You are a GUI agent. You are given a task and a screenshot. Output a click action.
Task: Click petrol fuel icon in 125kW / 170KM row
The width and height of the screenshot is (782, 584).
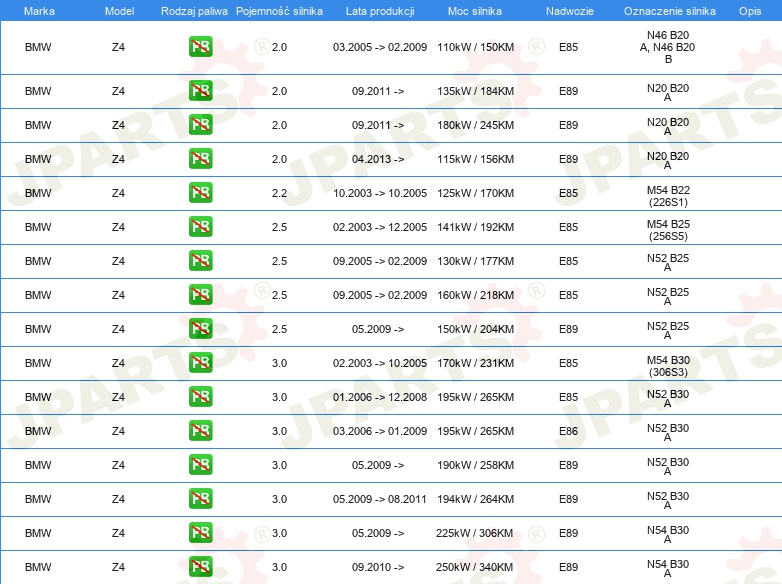(x=200, y=193)
